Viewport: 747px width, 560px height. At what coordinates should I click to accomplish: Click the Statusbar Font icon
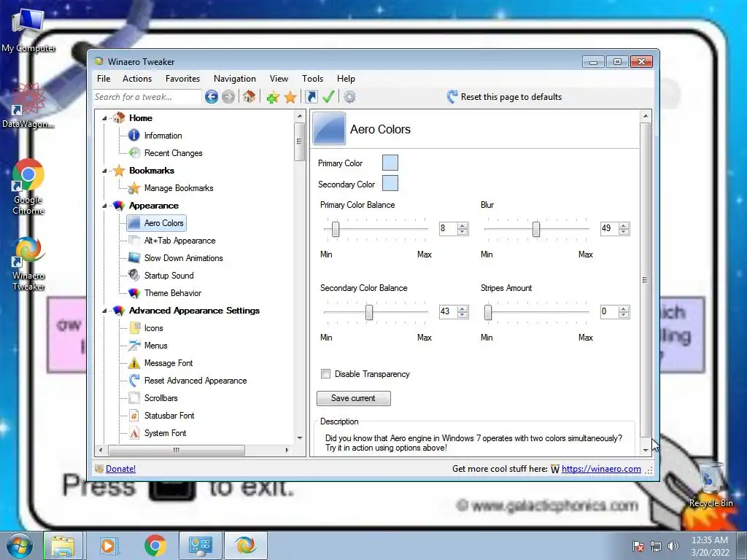click(134, 415)
